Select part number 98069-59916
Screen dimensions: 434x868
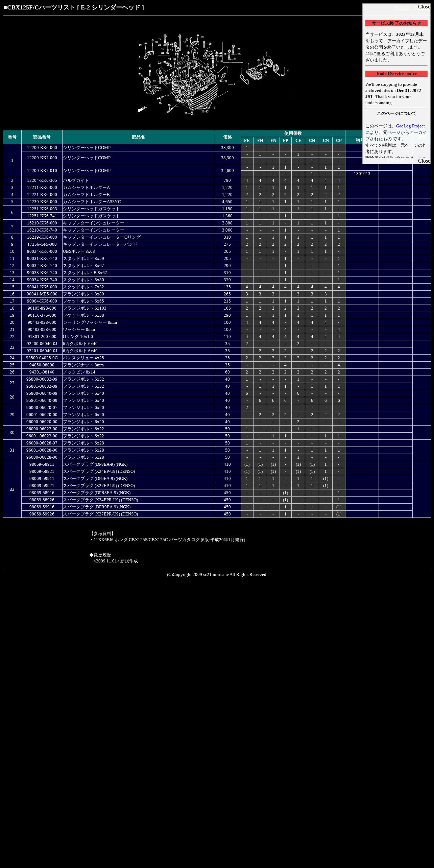coord(42,507)
